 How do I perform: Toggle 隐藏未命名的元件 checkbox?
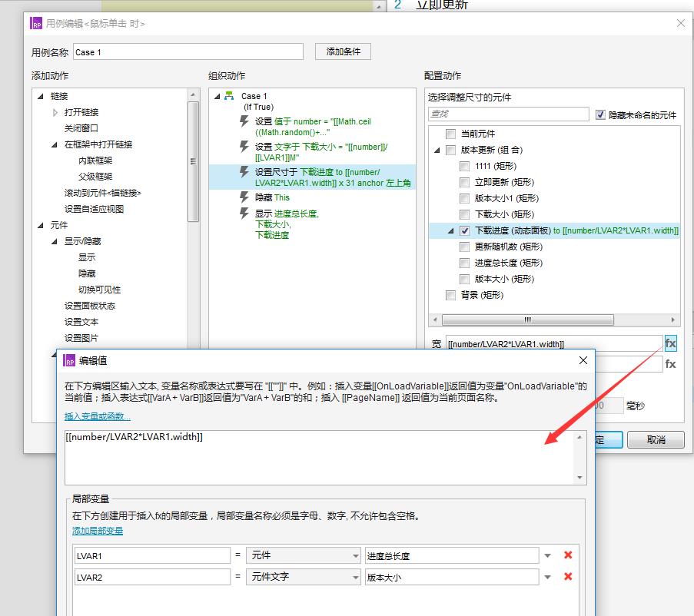pos(600,115)
